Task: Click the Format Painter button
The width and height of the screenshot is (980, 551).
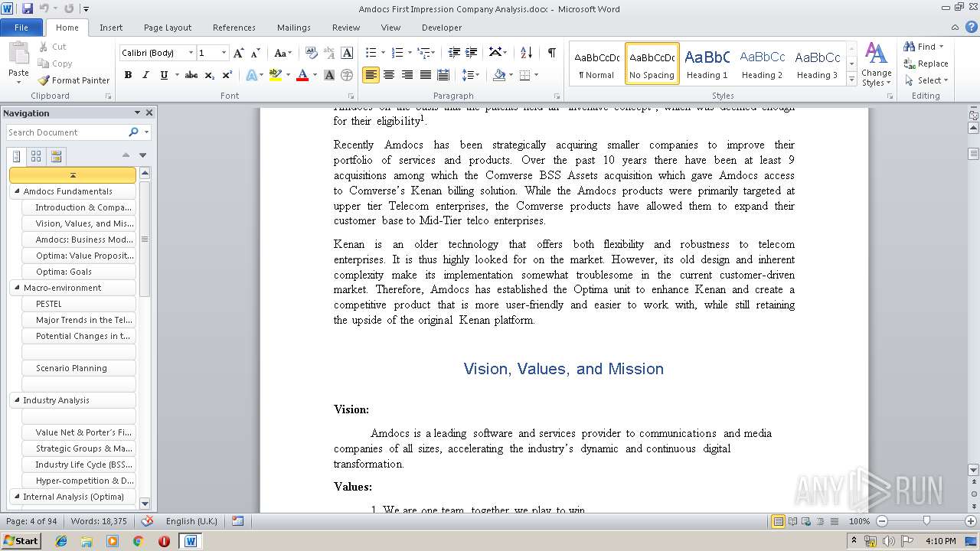Action: pos(74,80)
